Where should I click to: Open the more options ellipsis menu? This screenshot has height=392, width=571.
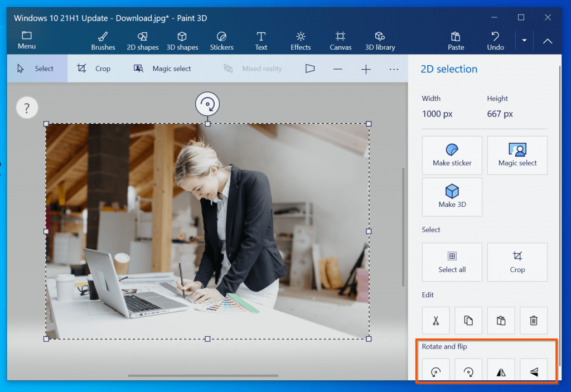click(x=394, y=69)
